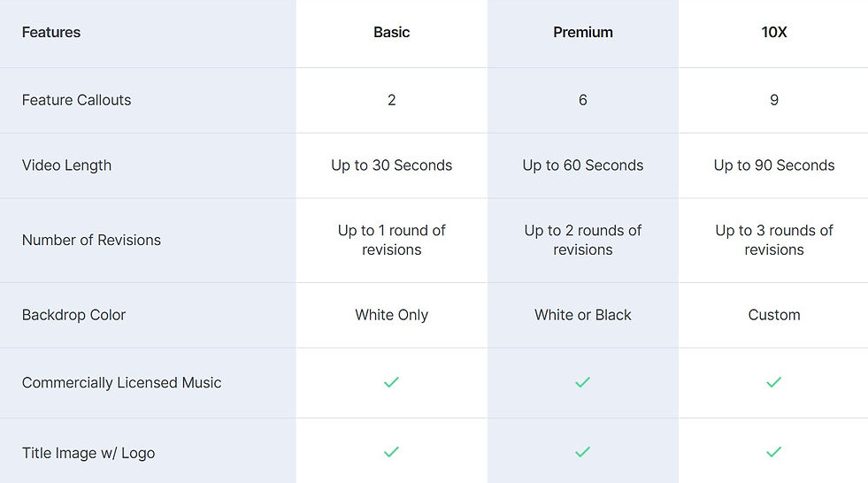Click the Basic checkmark for Title Image w/ Logo
868x483 pixels.
click(x=391, y=452)
